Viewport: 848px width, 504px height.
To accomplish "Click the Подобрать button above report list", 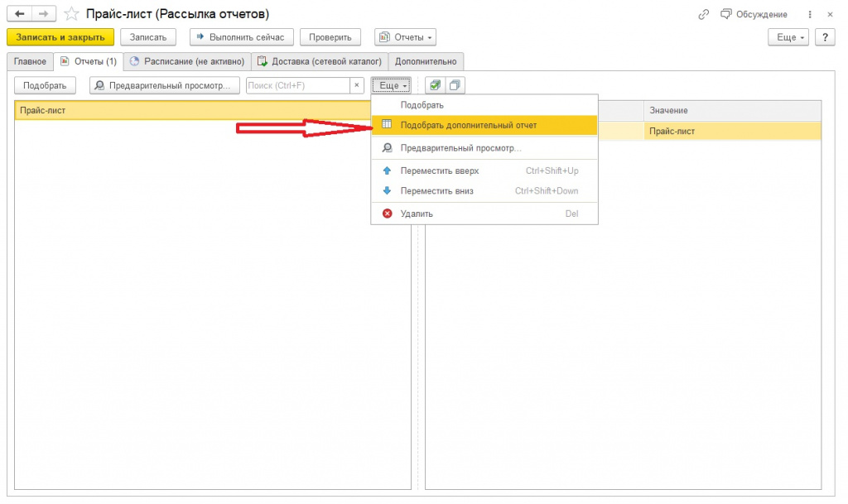I will pyautogui.click(x=45, y=85).
